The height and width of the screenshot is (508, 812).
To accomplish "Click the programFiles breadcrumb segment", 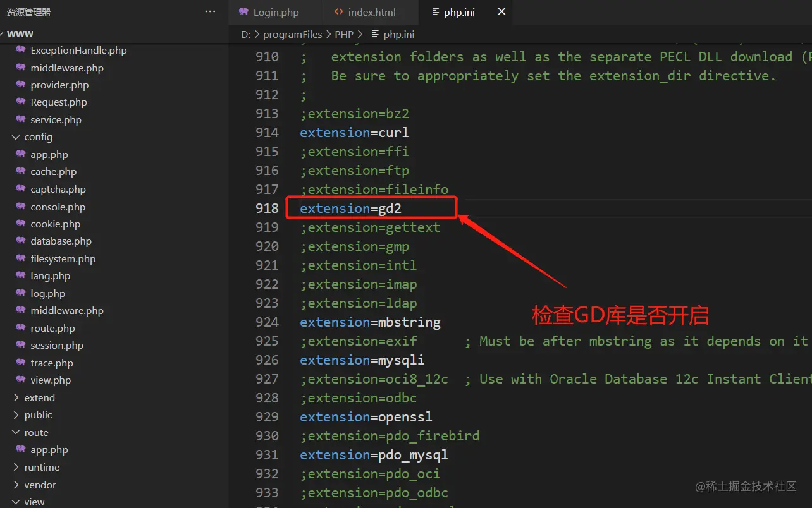I will 293,34.
